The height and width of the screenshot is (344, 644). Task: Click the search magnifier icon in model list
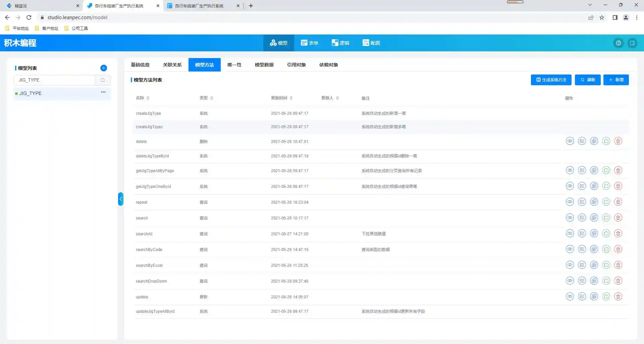tap(103, 80)
